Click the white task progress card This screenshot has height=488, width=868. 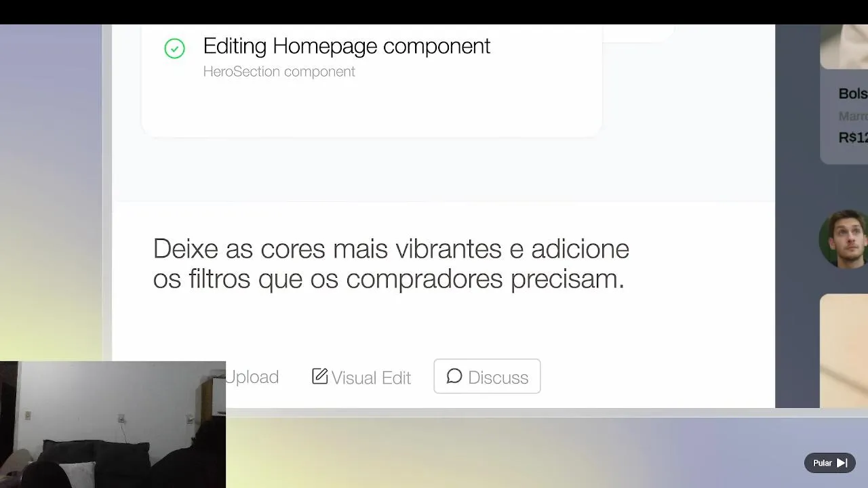pos(372,81)
